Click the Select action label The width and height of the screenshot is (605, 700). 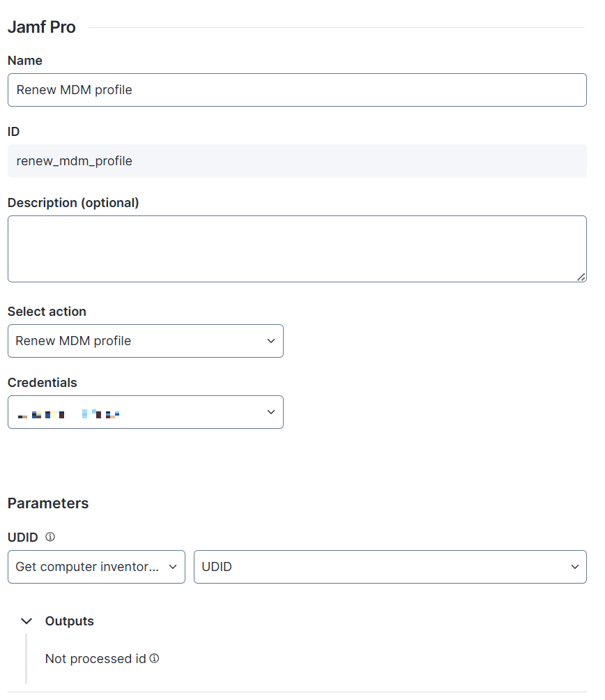coord(47,312)
